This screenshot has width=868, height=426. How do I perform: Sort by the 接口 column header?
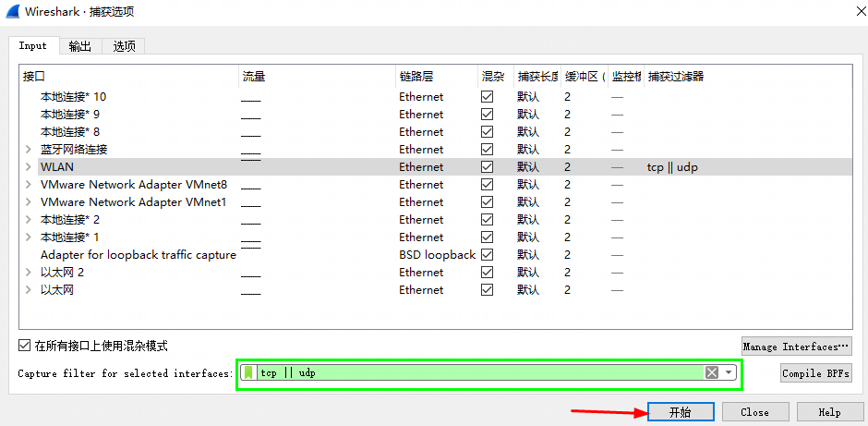click(129, 77)
